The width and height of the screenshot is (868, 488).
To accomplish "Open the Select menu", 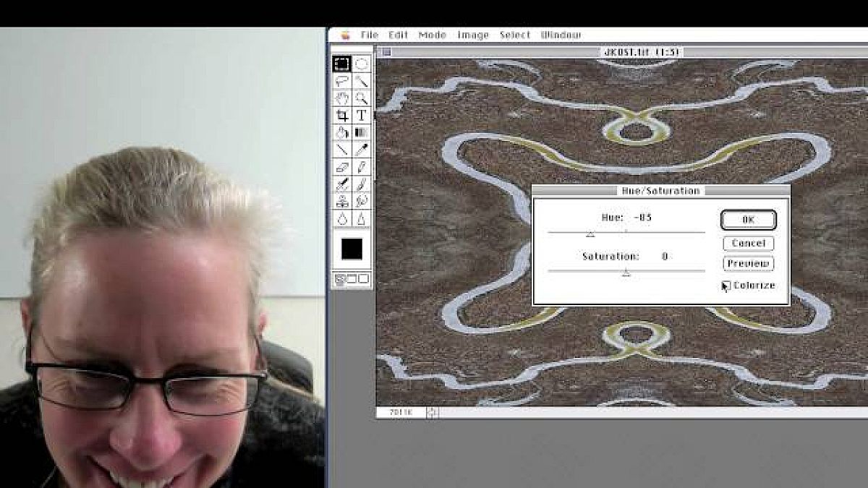I will click(514, 35).
